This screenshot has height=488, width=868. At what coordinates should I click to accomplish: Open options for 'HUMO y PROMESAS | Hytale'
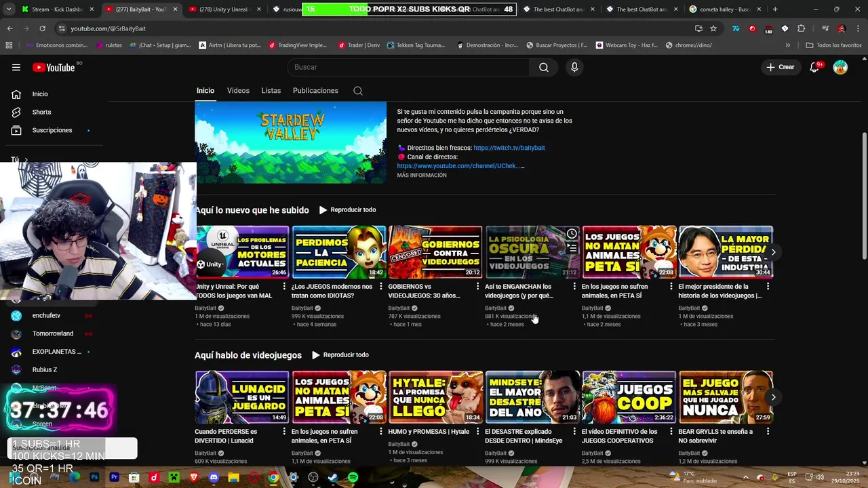[x=477, y=432]
